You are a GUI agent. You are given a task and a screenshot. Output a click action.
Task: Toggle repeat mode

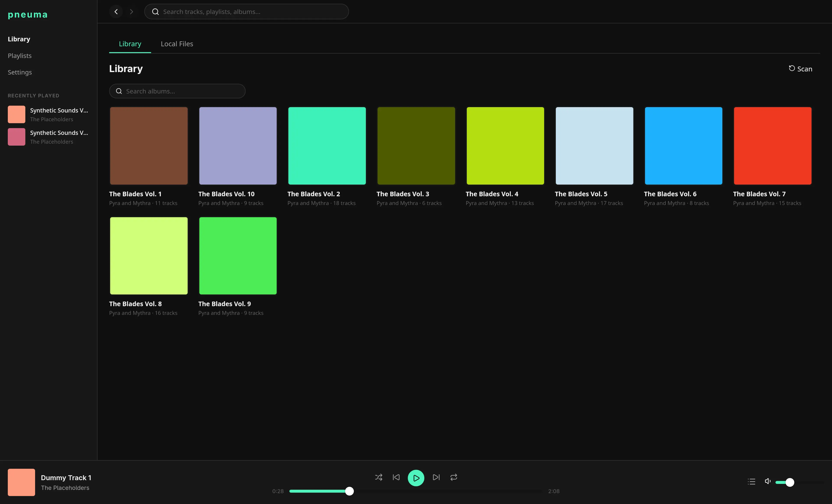[454, 477]
